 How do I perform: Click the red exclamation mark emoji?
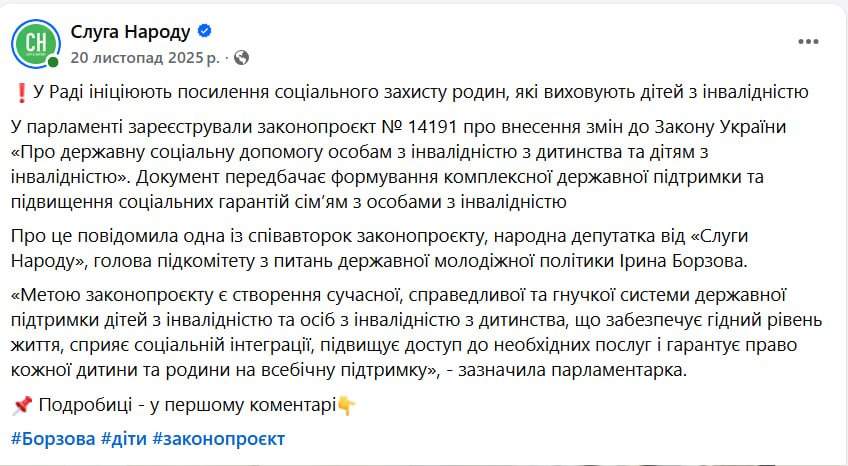click(20, 94)
